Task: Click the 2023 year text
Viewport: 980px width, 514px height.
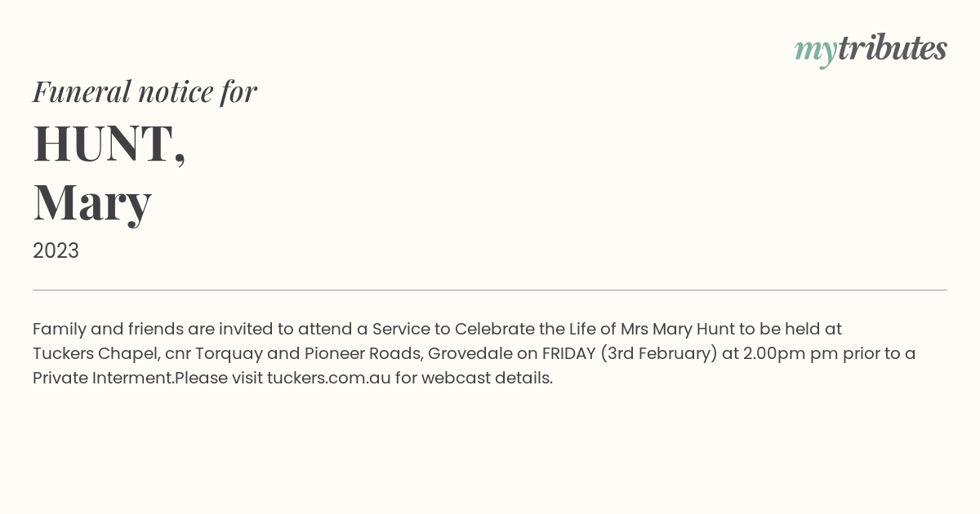Action: (56, 250)
